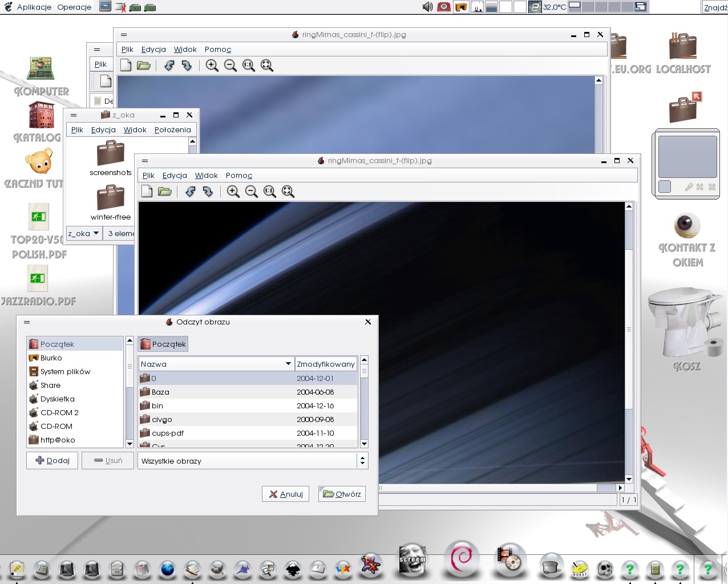This screenshot has height=584, width=728.
Task: Rotate image right in front viewer toolbar
Action: pyautogui.click(x=208, y=192)
